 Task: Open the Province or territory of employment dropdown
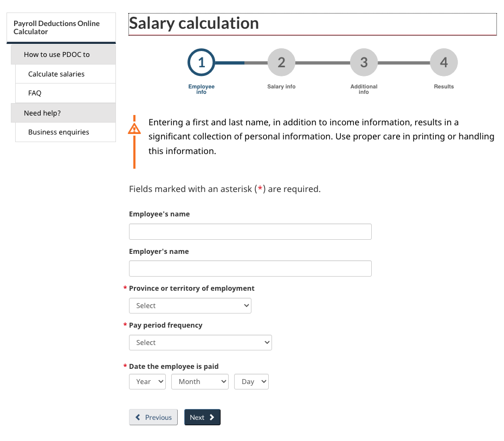click(190, 305)
